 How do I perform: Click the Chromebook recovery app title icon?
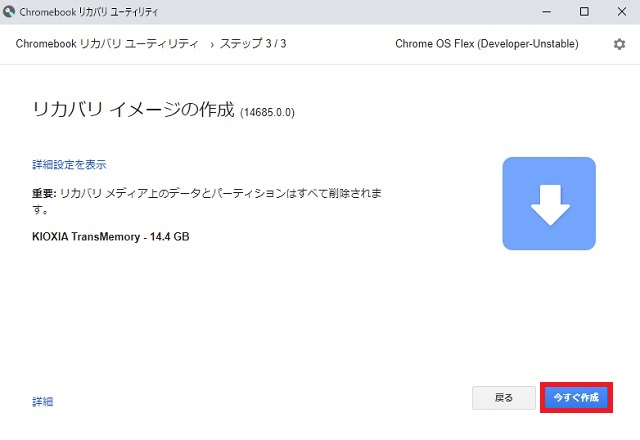[9, 12]
